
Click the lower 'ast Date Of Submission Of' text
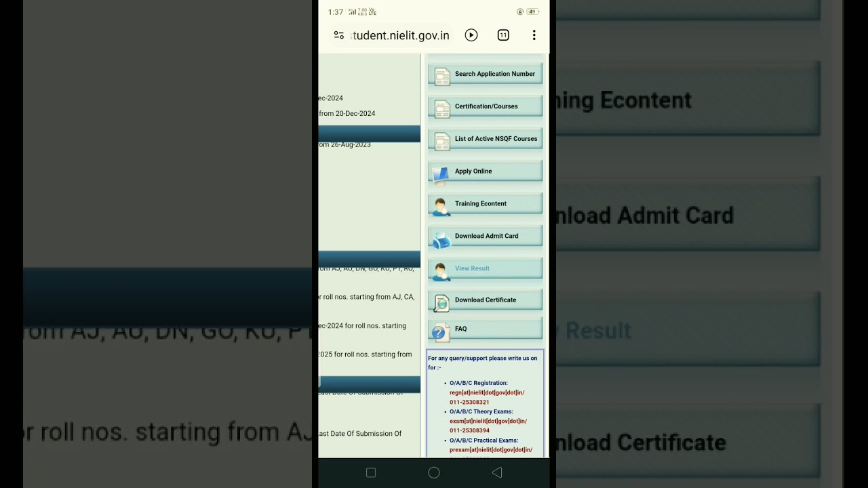point(360,434)
